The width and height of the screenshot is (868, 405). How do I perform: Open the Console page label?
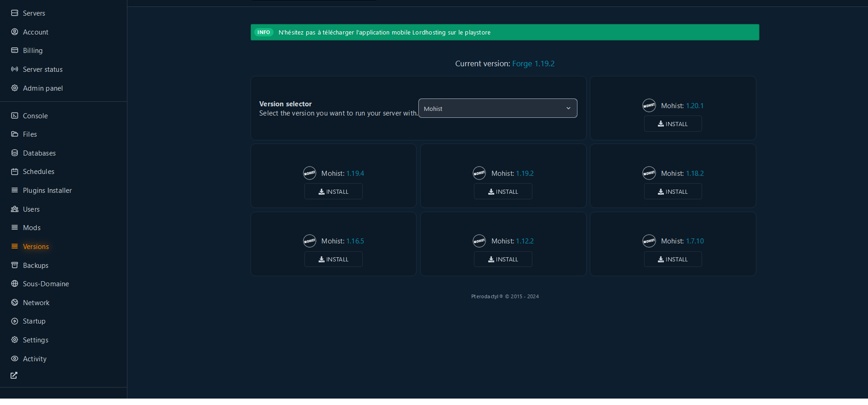[x=35, y=116]
